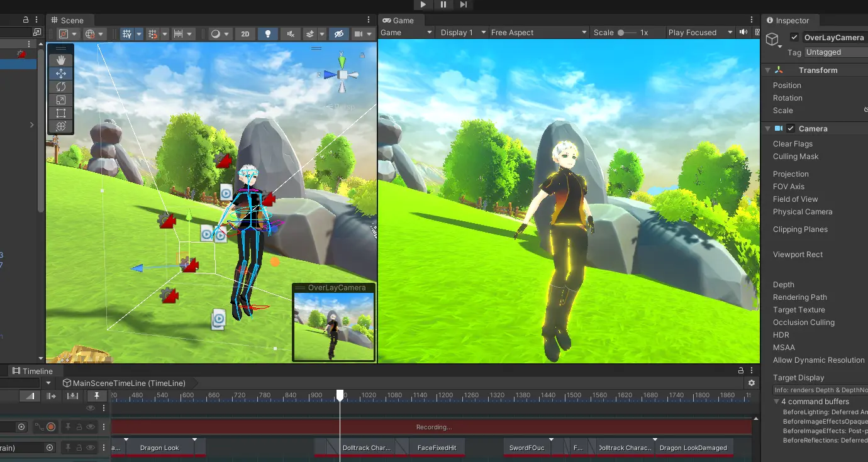This screenshot has height=462, width=868.
Task: Click the timeline marker pin icon
Action: 96,395
